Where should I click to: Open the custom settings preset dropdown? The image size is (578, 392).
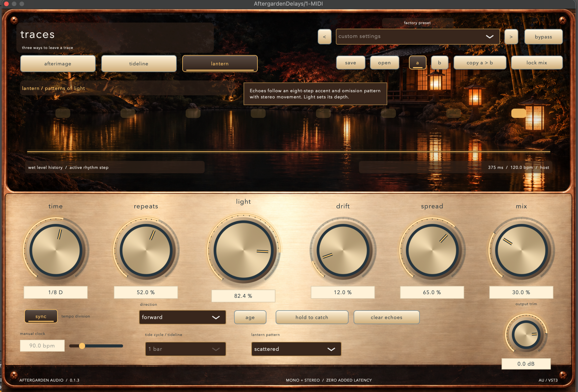(x=418, y=37)
